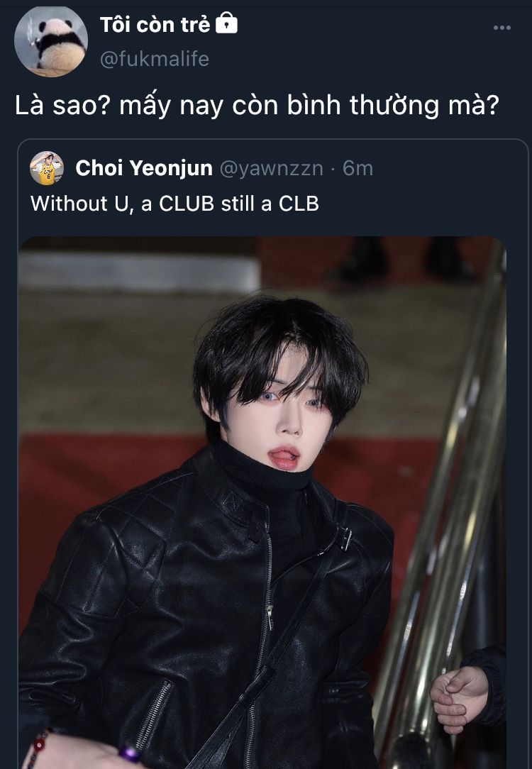This screenshot has height=769, width=532.
Task: Tap the word CLB in quoted tweet
Action: click(299, 204)
